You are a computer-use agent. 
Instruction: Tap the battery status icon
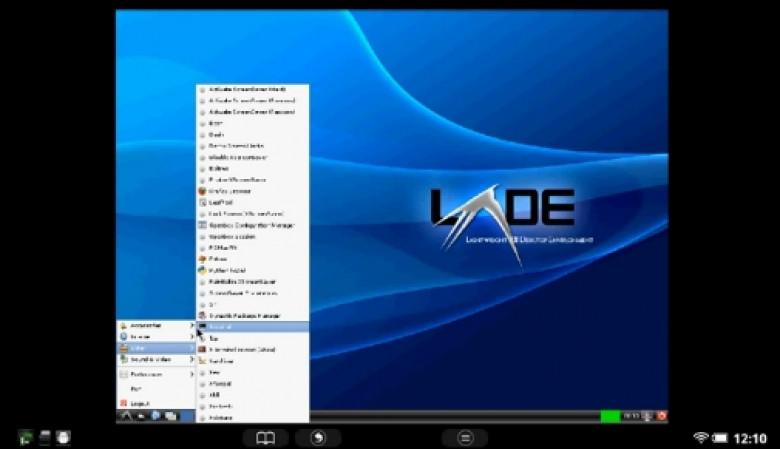click(x=719, y=438)
